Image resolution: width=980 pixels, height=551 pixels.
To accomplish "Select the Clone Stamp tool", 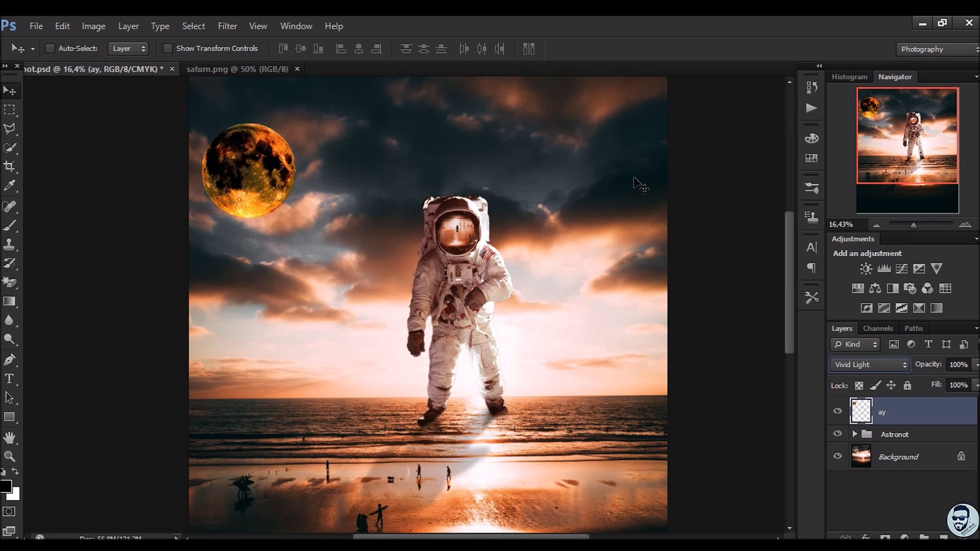I will 9,244.
